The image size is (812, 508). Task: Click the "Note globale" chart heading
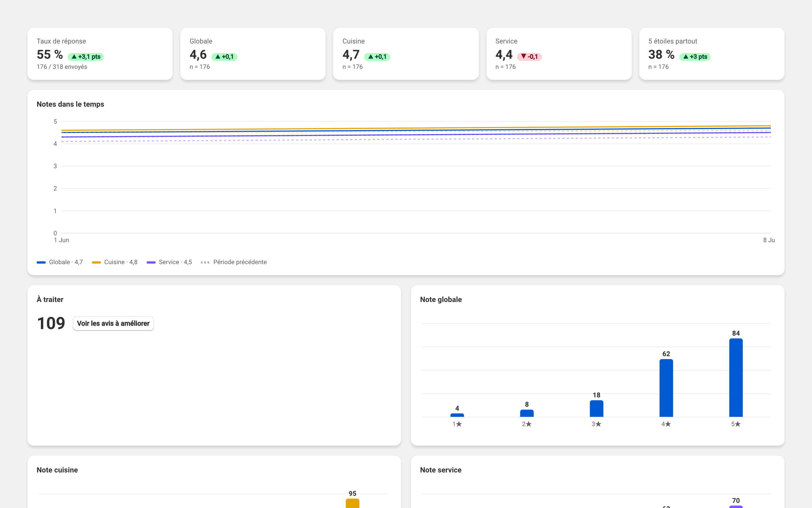click(x=441, y=299)
